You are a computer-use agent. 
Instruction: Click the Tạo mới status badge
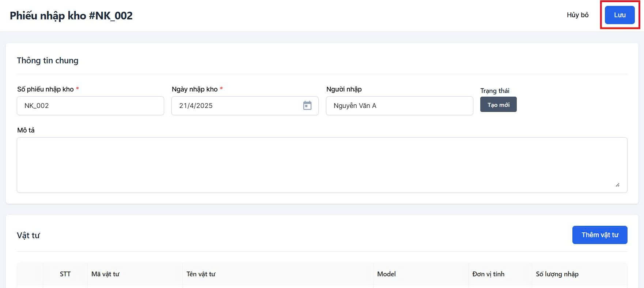(498, 105)
